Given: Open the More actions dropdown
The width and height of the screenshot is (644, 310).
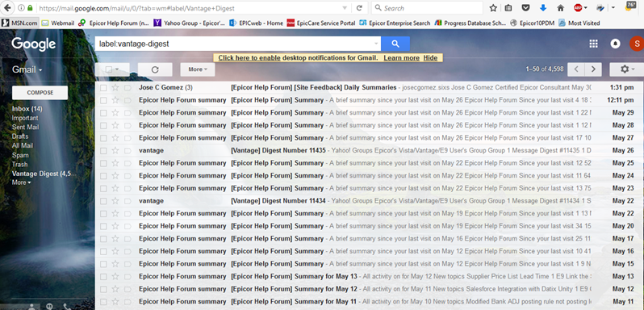Looking at the screenshot, I should (198, 69).
